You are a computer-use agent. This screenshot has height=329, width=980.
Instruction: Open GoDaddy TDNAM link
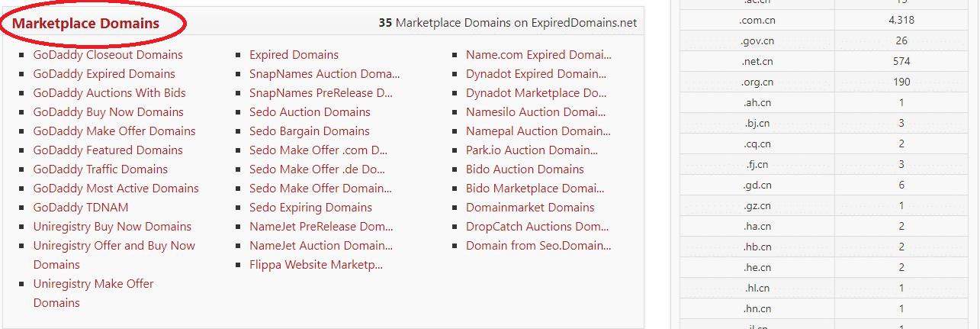[x=81, y=208]
